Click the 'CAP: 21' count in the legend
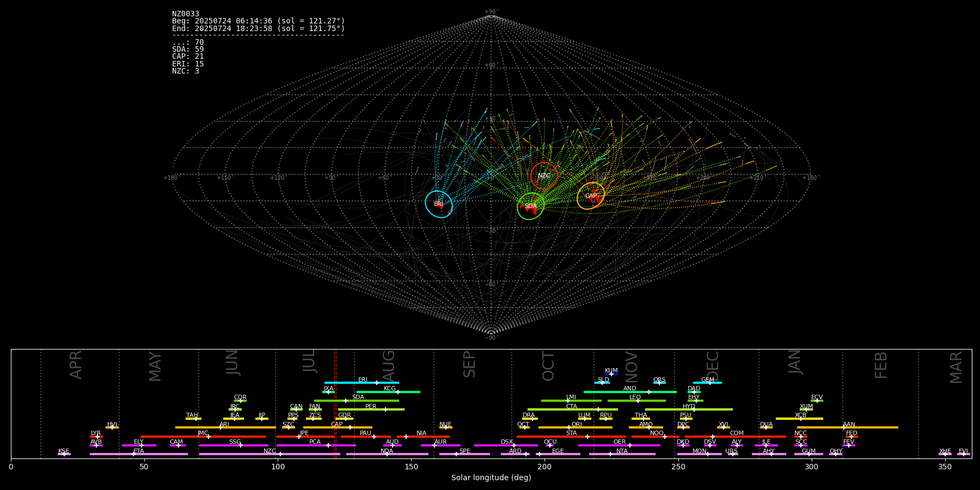This screenshot has height=490, width=980. point(188,57)
